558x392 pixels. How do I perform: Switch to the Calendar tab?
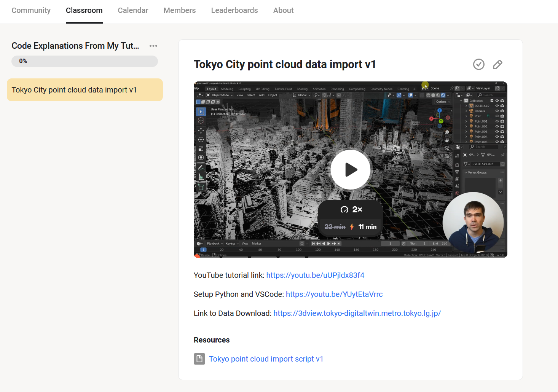[133, 10]
